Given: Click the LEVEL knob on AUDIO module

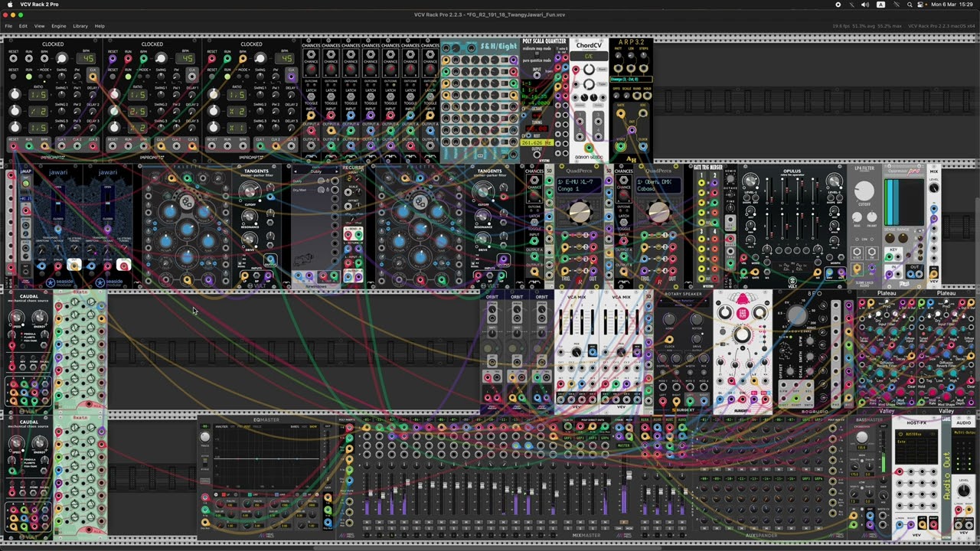Looking at the screenshot, I should click(x=964, y=491).
